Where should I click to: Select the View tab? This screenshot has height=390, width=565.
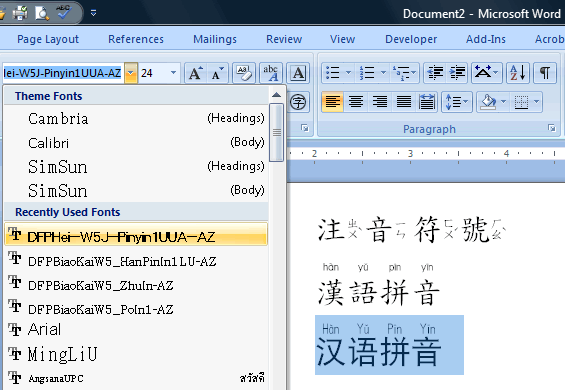[x=342, y=39]
